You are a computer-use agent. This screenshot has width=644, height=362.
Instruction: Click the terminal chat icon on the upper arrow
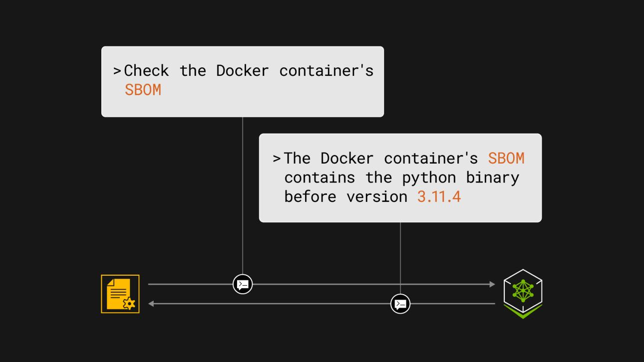pyautogui.click(x=243, y=284)
